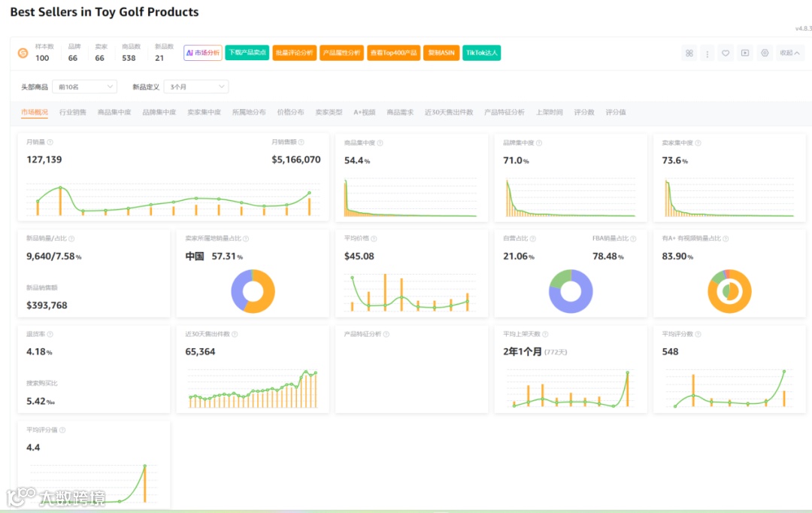This screenshot has height=513, width=812.
Task: Open the settings gear icon
Action: (x=765, y=53)
